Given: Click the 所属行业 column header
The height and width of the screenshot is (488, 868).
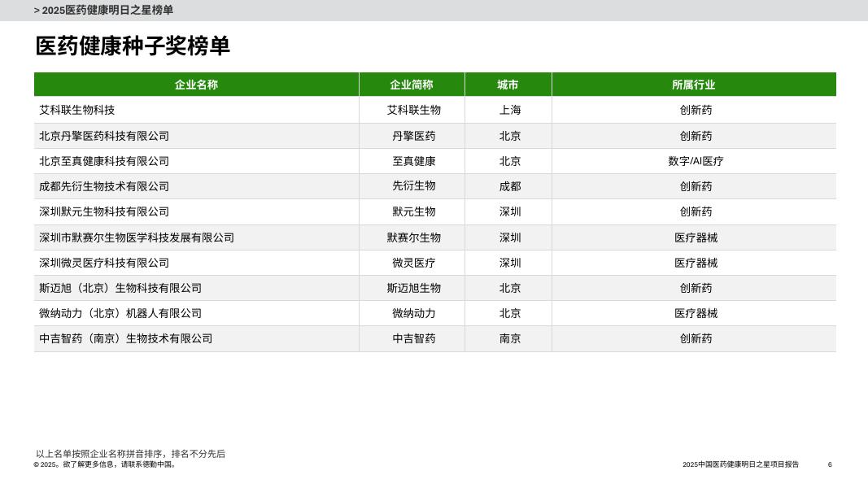Looking at the screenshot, I should (x=694, y=84).
